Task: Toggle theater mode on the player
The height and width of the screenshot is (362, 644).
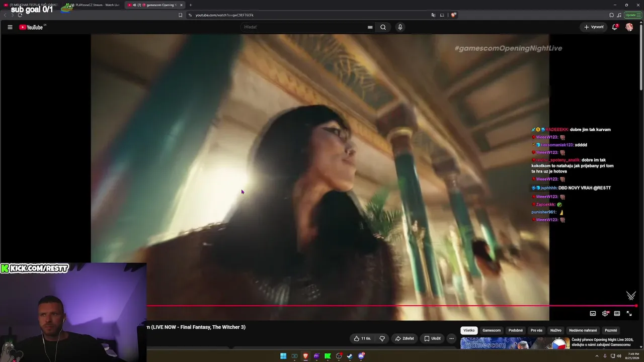Action: click(617, 314)
